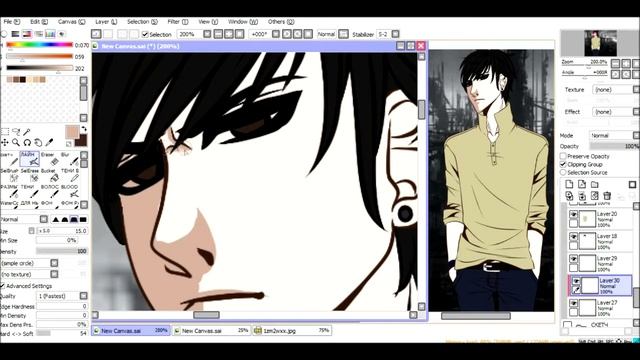640x360 pixels.
Task: Select the Hand pan tool
Action: 38,142
